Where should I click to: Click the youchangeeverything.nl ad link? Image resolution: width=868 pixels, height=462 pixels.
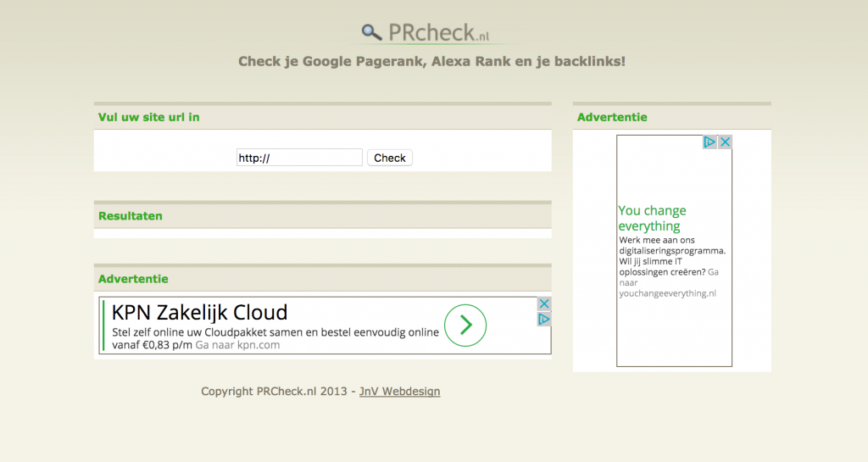tap(667, 293)
